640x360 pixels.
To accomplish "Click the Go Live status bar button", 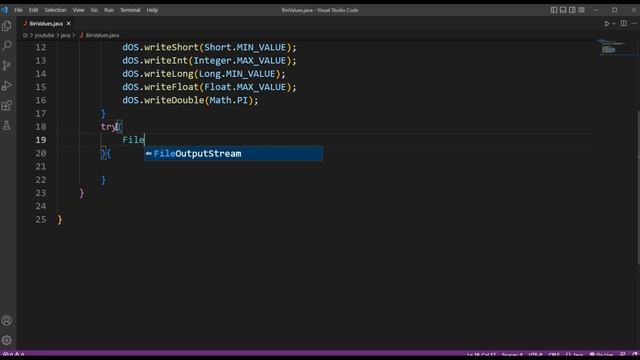I will point(601,355).
